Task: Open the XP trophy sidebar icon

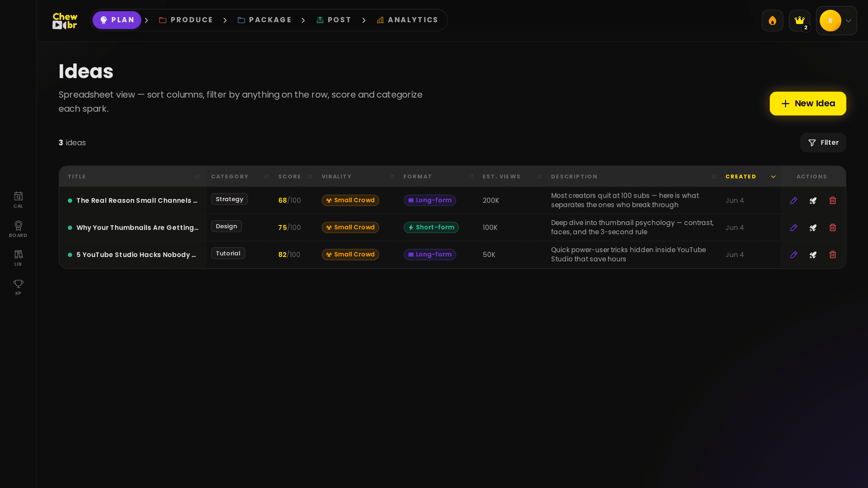Action: pos(18,287)
